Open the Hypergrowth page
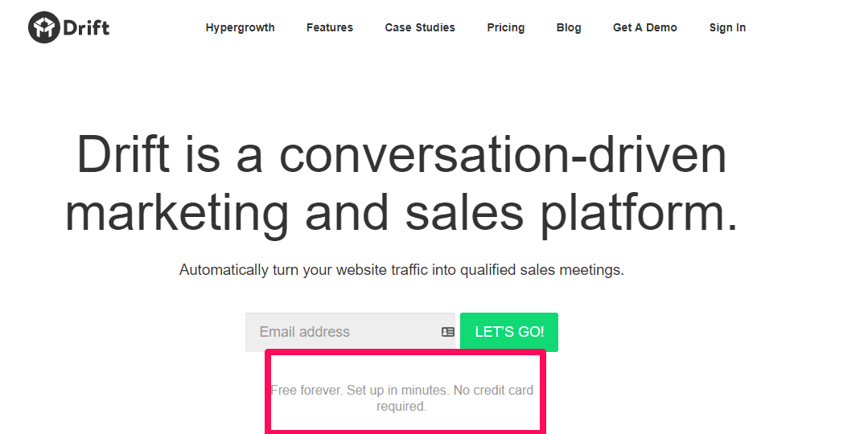868x434 pixels. point(241,27)
